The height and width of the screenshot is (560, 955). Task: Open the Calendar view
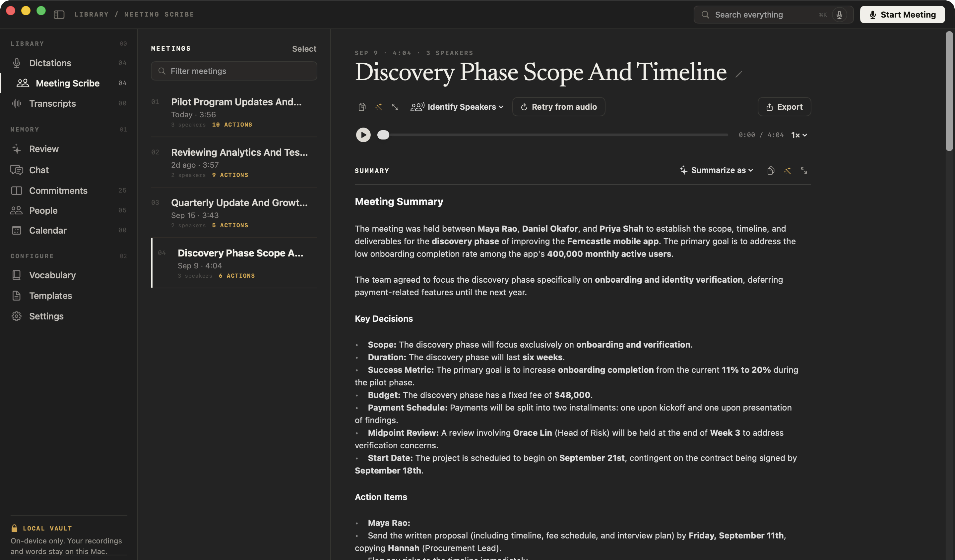[x=69, y=230]
